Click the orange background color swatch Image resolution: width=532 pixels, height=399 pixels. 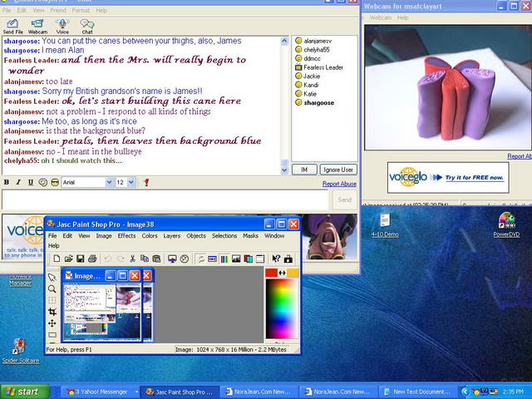pyautogui.click(x=293, y=273)
